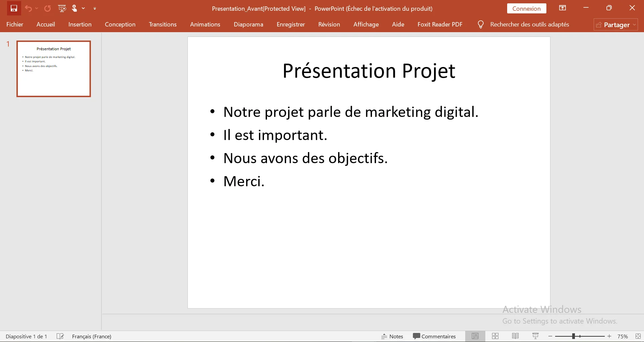Screen dimensions: 644x342
Task: Click the Connexion button
Action: 526,8
